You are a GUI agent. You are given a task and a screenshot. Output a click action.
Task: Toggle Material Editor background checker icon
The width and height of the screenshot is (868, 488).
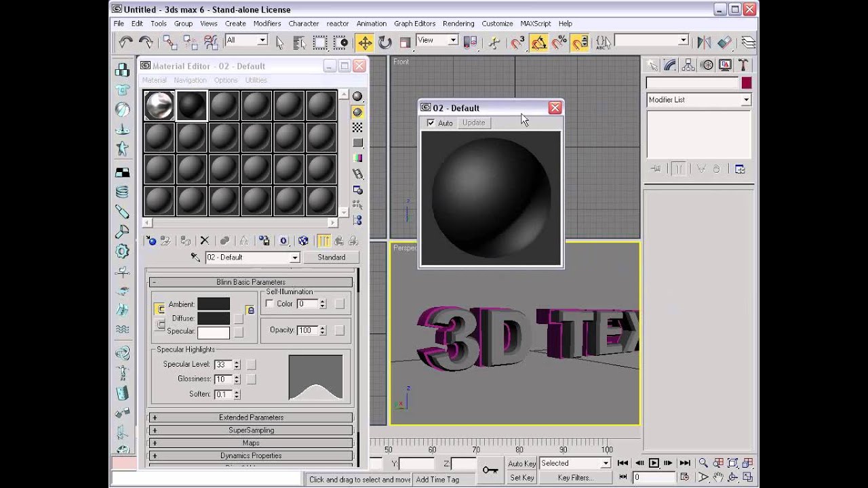click(357, 127)
